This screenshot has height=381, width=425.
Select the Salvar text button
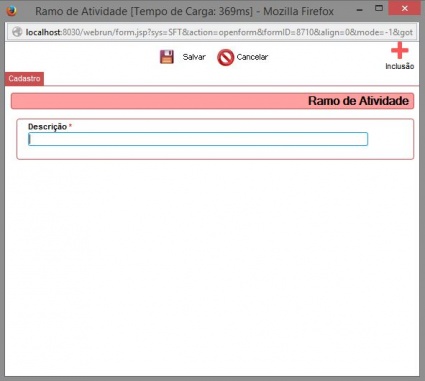point(194,57)
